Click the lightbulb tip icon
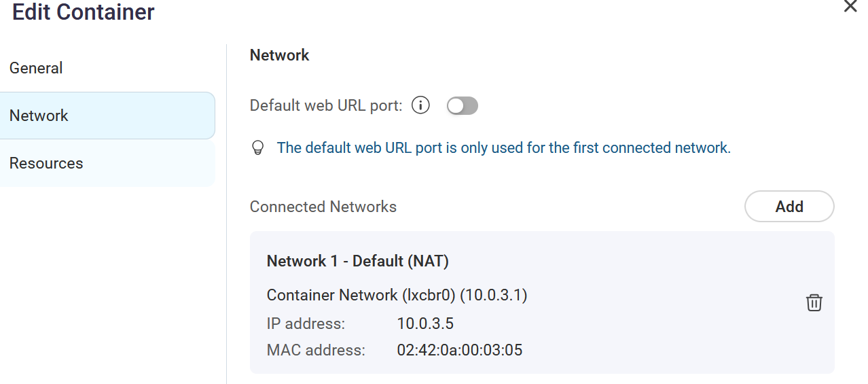The image size is (868, 384). tap(257, 148)
